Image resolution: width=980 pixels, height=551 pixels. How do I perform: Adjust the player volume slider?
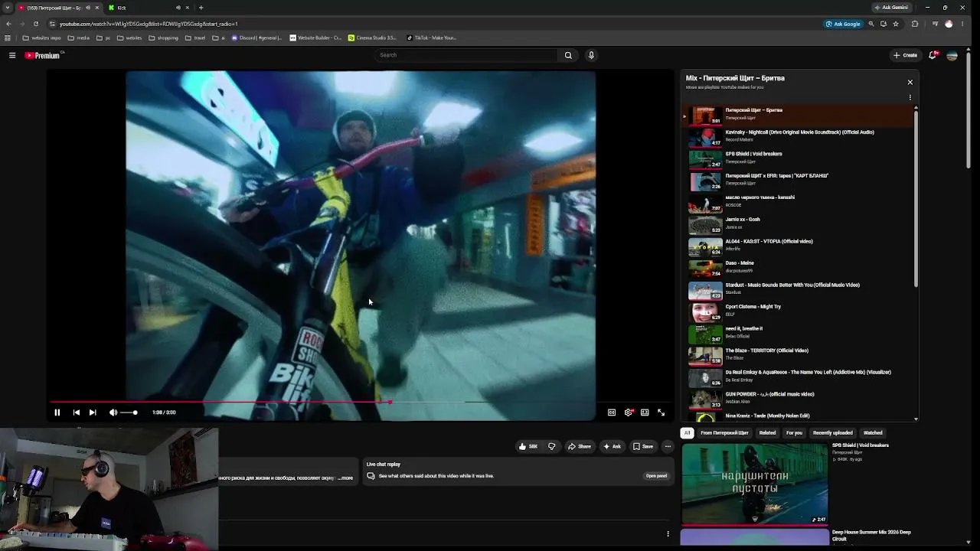pyautogui.click(x=129, y=412)
